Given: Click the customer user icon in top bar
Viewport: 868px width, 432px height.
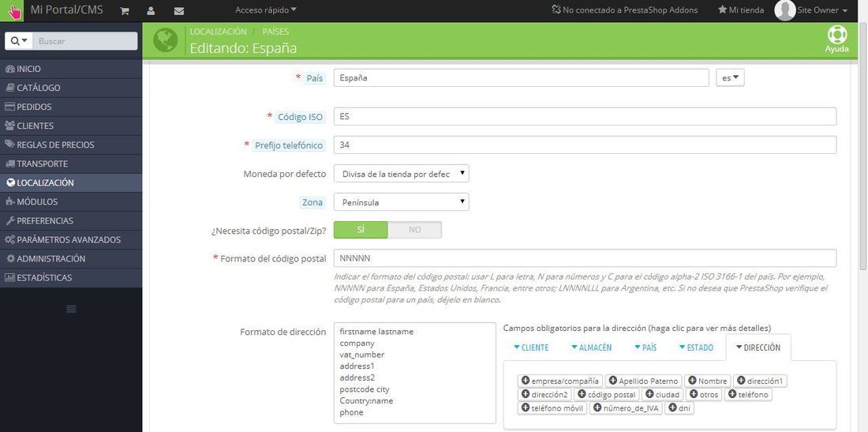Looking at the screenshot, I should [x=152, y=10].
